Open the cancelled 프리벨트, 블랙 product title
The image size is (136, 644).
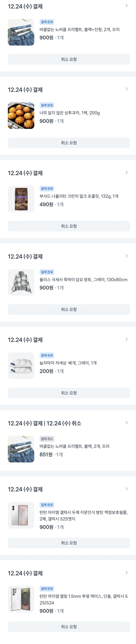click(x=74, y=446)
